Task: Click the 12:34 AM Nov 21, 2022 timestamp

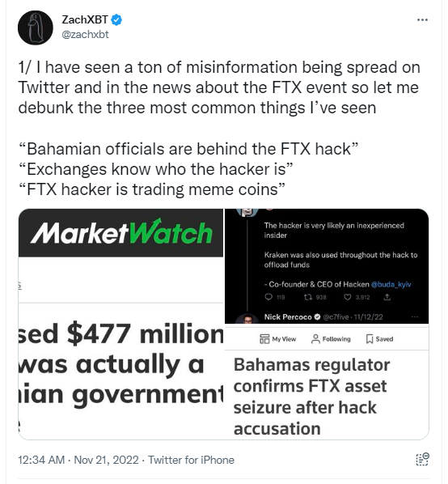Action: pyautogui.click(x=78, y=460)
